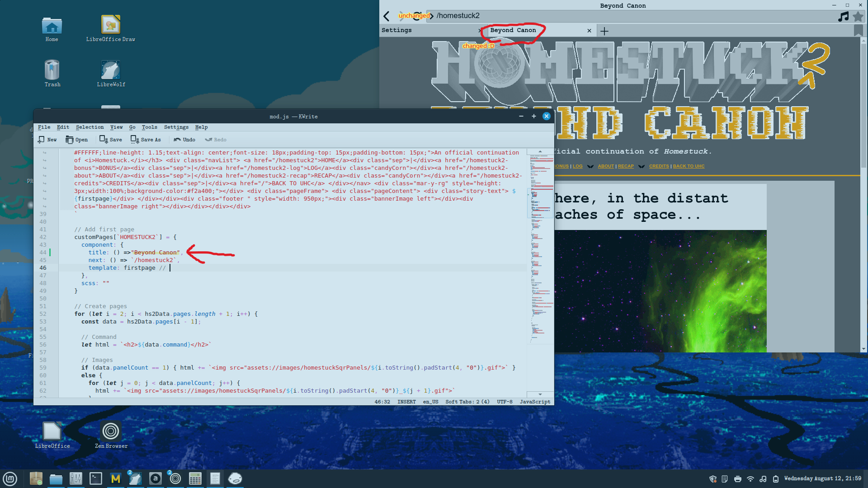Switch to KWrite in the taskbar
This screenshot has height=488, width=868.
click(215, 479)
